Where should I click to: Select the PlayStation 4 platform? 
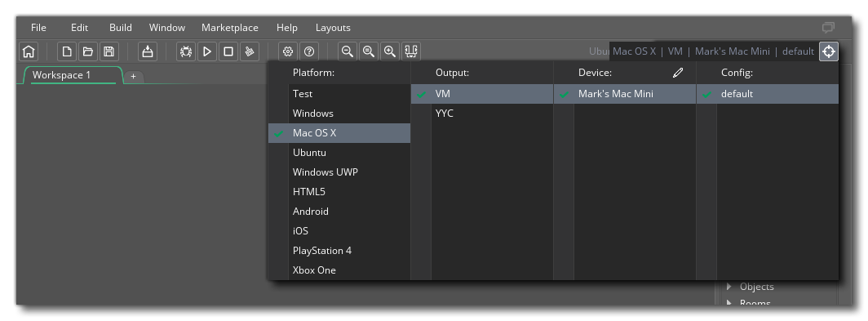tap(339, 251)
